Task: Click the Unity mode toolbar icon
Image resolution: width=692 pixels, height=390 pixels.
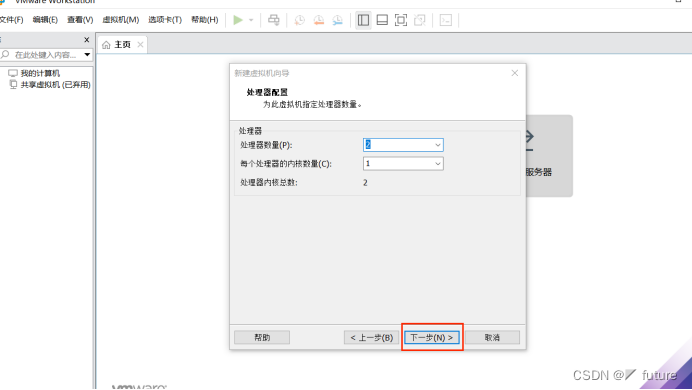Action: (x=420, y=20)
